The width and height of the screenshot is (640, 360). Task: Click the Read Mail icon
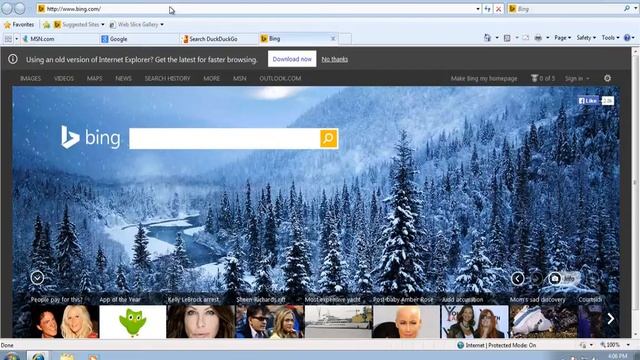click(x=526, y=38)
